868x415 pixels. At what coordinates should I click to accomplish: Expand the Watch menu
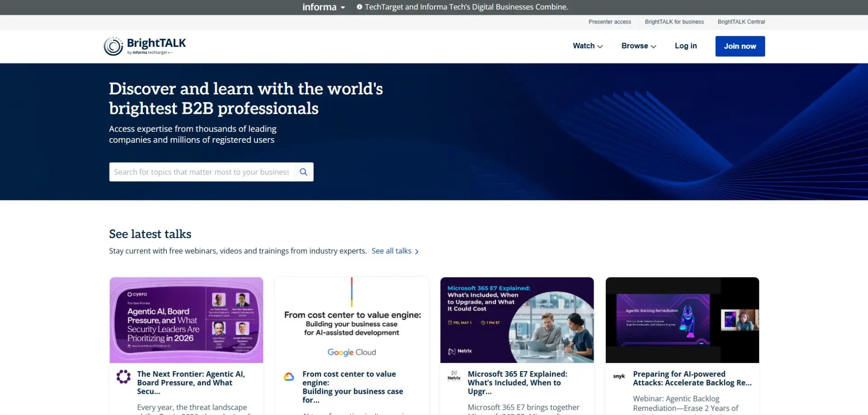point(588,46)
